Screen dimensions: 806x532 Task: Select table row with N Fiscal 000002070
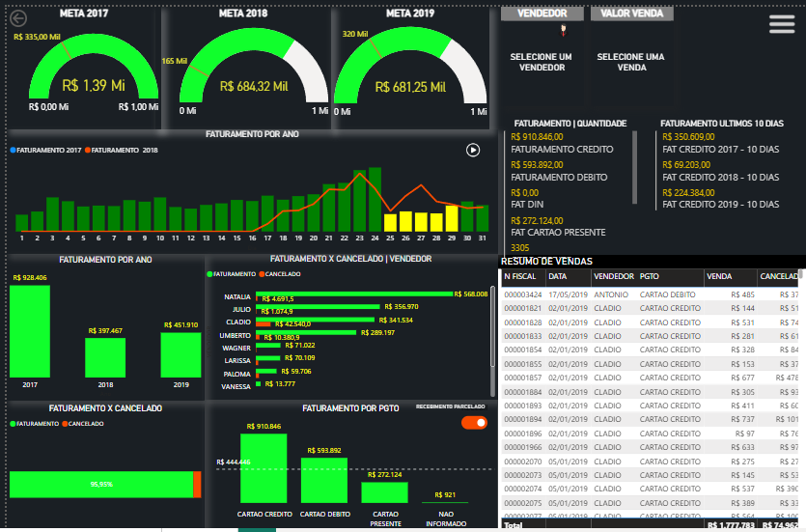pos(651,462)
